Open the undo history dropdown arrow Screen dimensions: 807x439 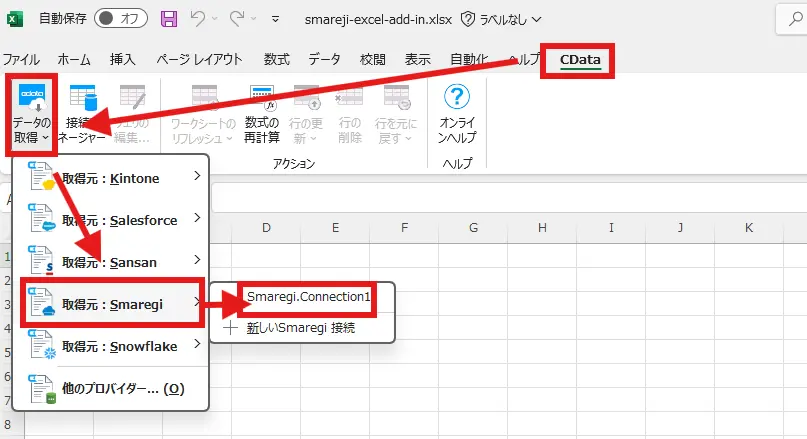point(215,19)
